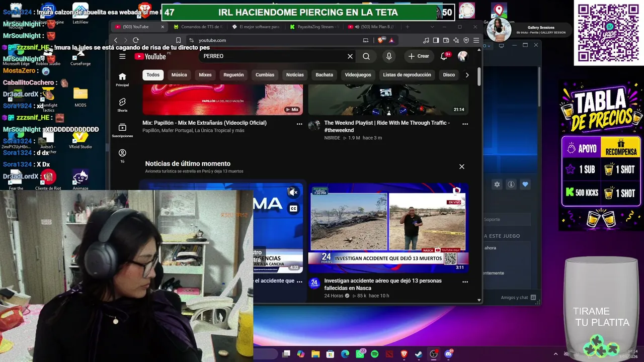The image size is (644, 362).
Task: Run the YouTube search magnifier button
Action: coord(366,56)
